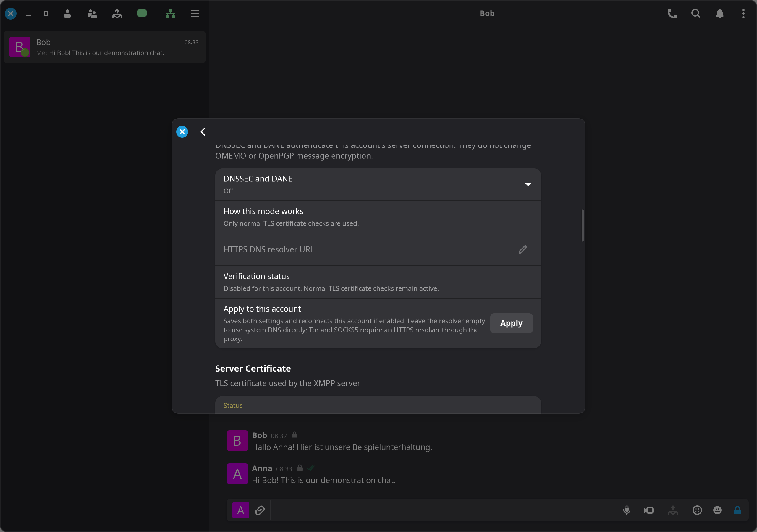Image resolution: width=757 pixels, height=532 pixels.
Task: Click Bob's avatar in the chat message
Action: coord(237,441)
